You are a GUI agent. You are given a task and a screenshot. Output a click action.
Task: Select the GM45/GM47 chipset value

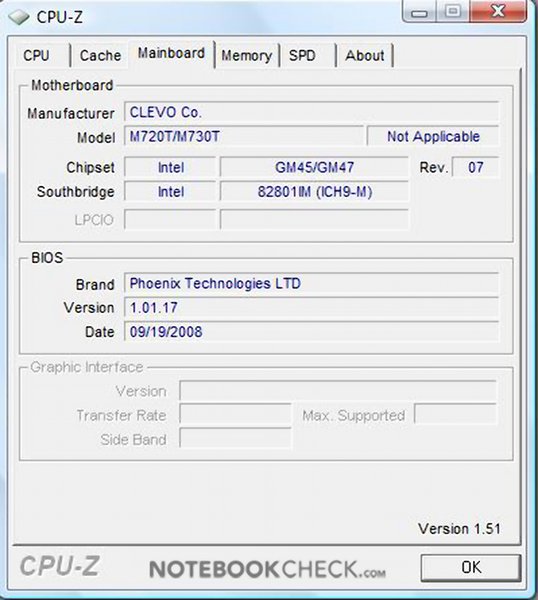click(314, 167)
